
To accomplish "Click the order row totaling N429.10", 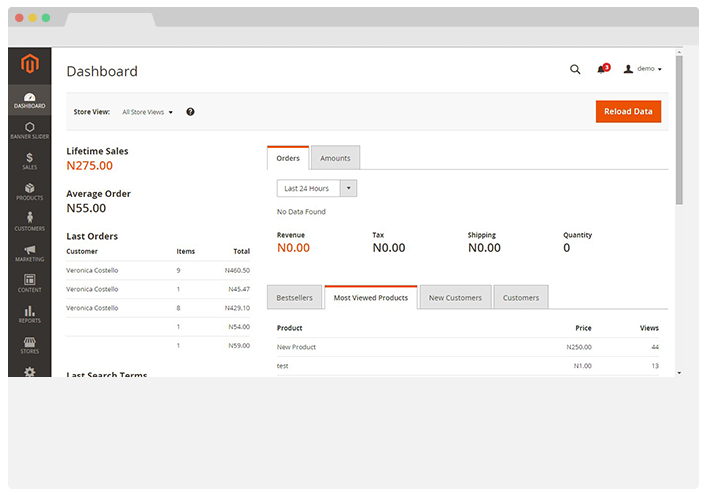I will [158, 308].
